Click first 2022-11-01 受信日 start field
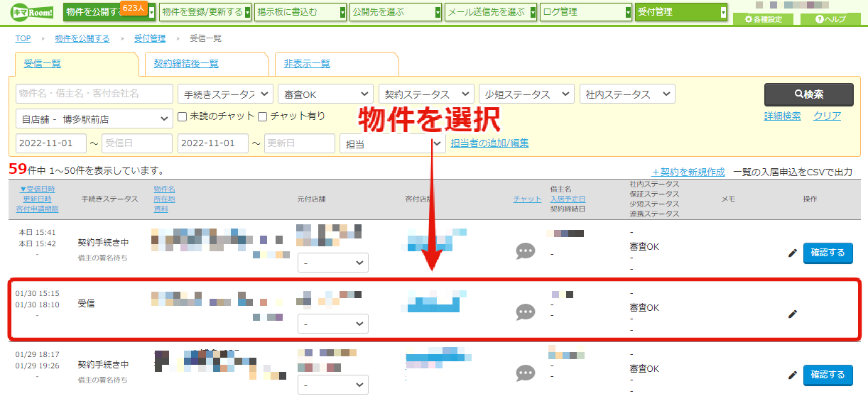The width and height of the screenshot is (868, 401). click(x=51, y=143)
